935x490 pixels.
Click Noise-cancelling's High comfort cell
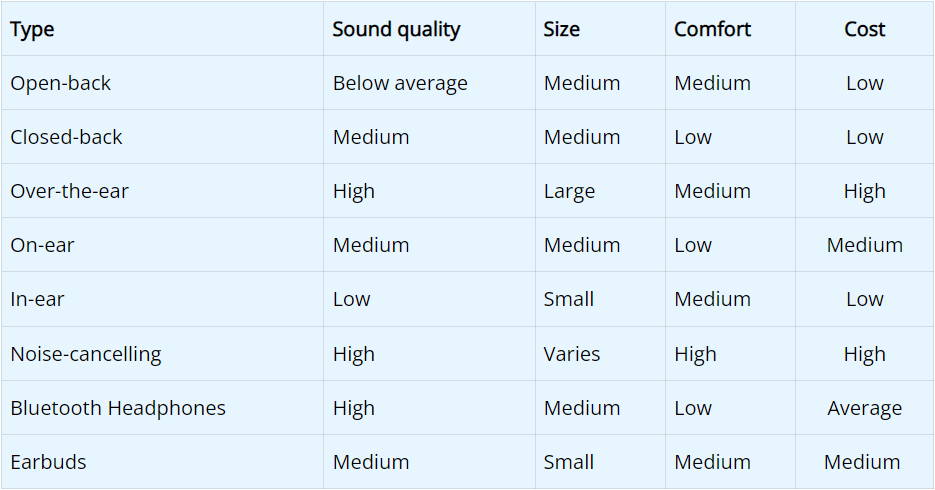(695, 354)
